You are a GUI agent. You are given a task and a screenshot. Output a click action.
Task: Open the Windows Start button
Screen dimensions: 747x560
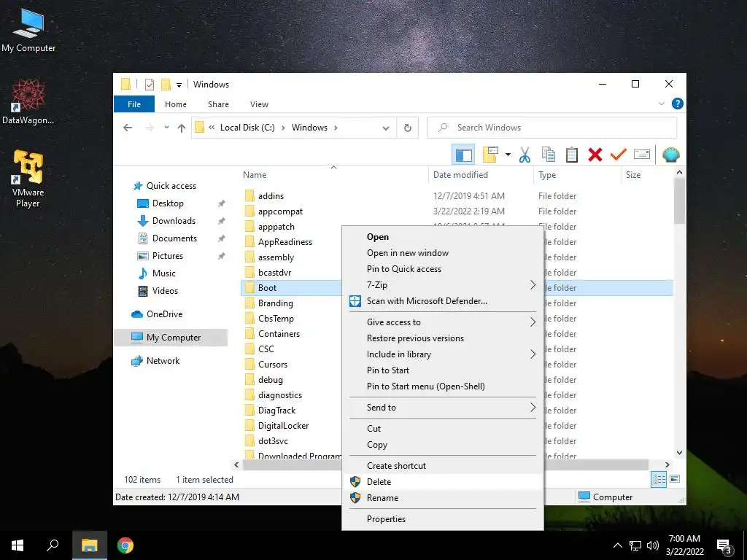18,545
